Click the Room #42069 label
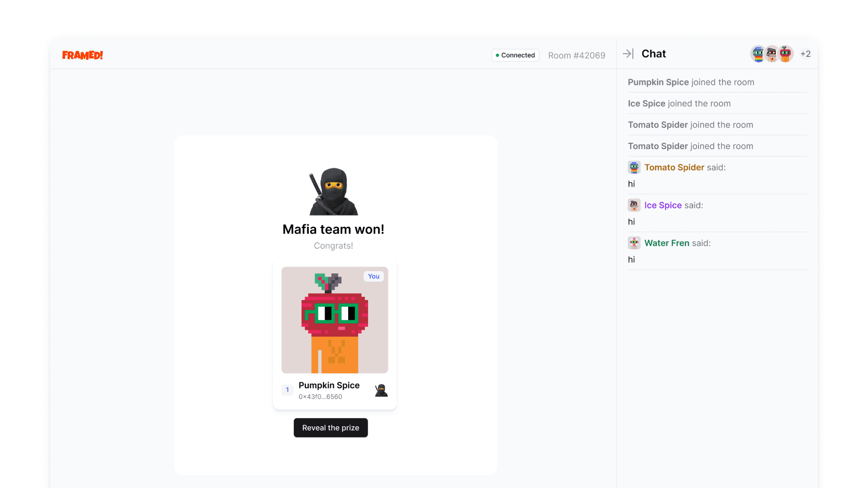 coord(576,55)
